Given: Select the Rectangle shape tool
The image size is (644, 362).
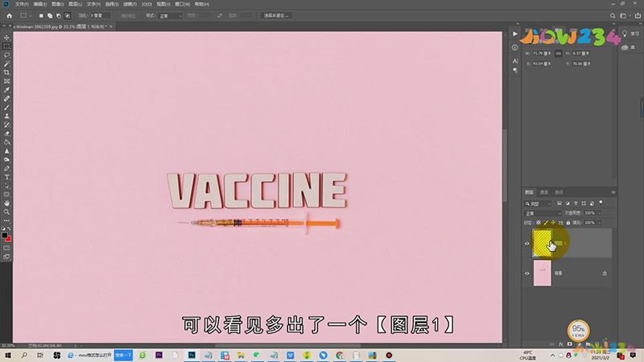Looking at the screenshot, I should tap(6, 195).
